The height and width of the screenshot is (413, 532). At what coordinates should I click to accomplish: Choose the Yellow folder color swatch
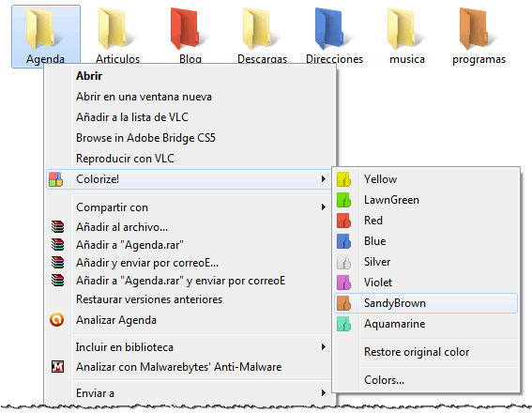[343, 179]
